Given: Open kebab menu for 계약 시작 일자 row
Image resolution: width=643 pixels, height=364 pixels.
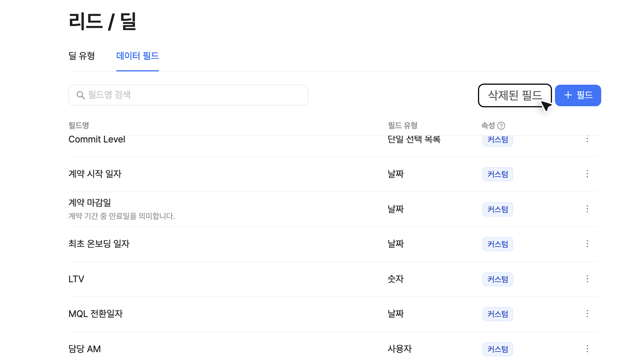Looking at the screenshot, I should 587,174.
